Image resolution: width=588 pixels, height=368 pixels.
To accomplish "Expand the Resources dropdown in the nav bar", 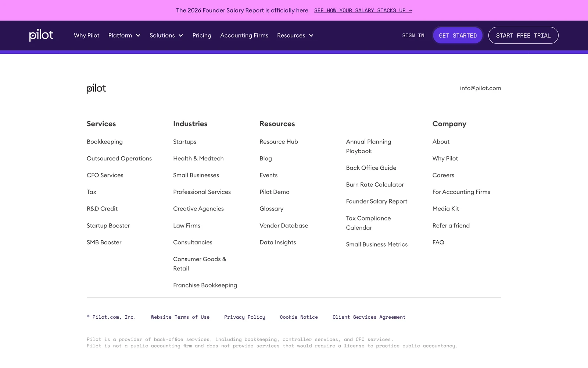I will pyautogui.click(x=295, y=35).
